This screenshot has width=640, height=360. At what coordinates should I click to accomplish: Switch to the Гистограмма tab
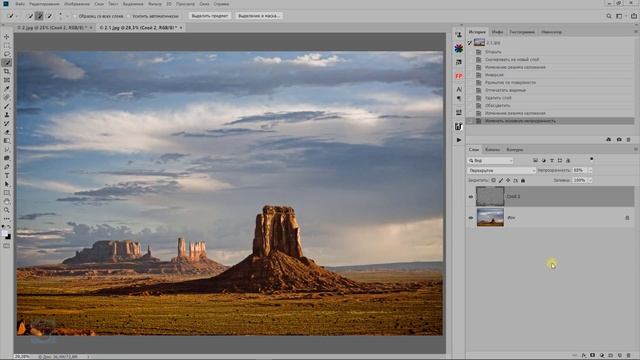pos(522,31)
